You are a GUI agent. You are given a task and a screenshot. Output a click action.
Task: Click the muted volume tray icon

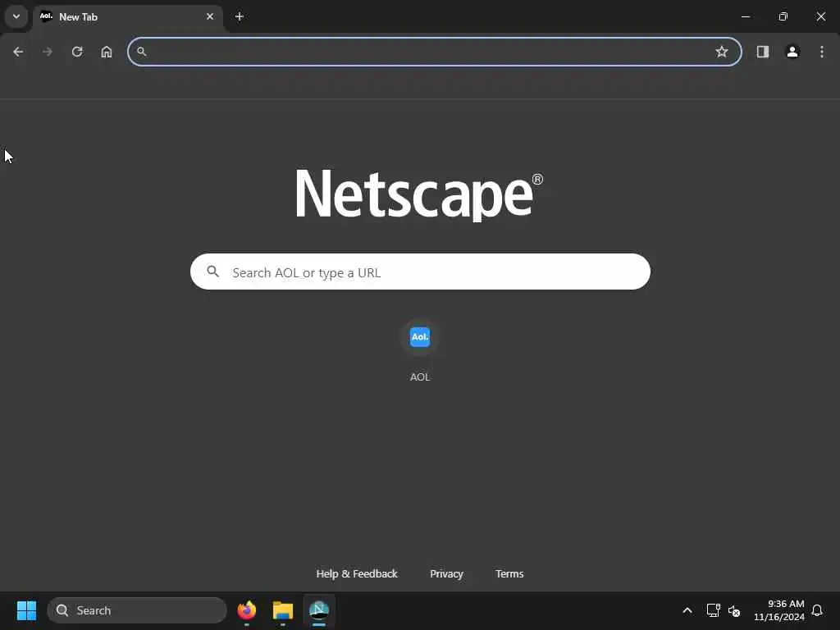[x=734, y=610]
